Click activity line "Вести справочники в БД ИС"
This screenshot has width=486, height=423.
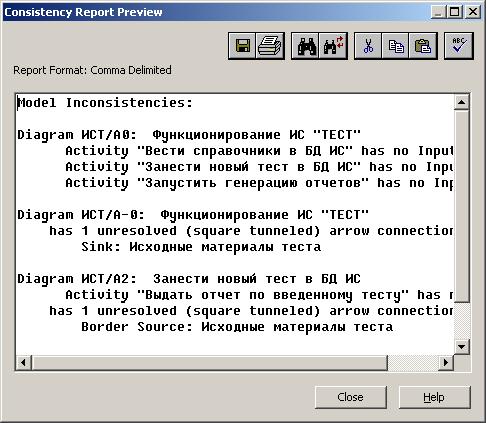tap(259, 151)
